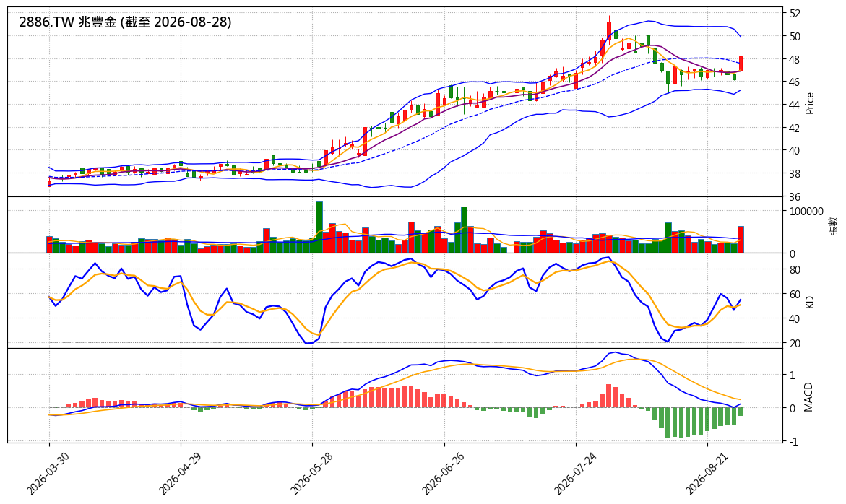Click the last red volume bar at right

click(741, 239)
